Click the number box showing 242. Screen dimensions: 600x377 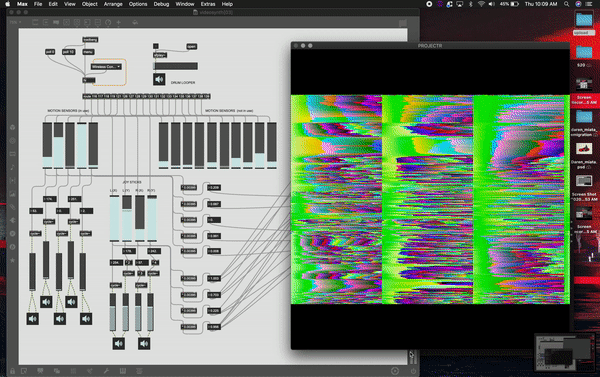click(x=154, y=251)
